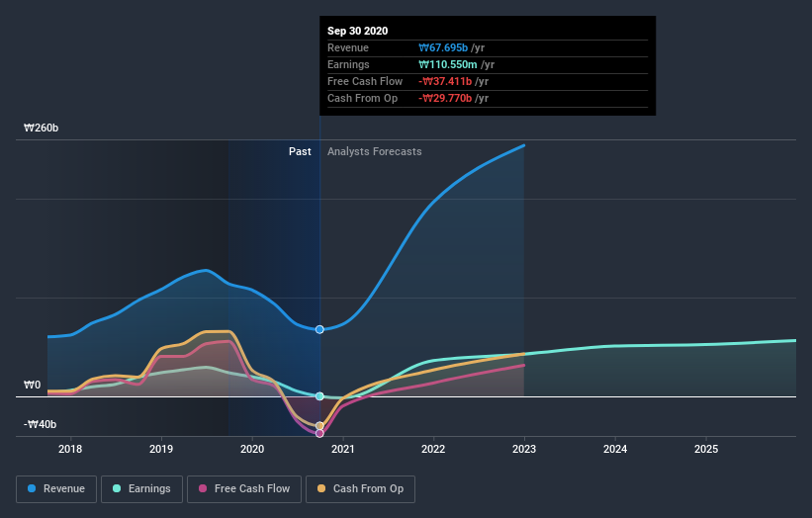Click the 2023 x-axis label

(524, 449)
